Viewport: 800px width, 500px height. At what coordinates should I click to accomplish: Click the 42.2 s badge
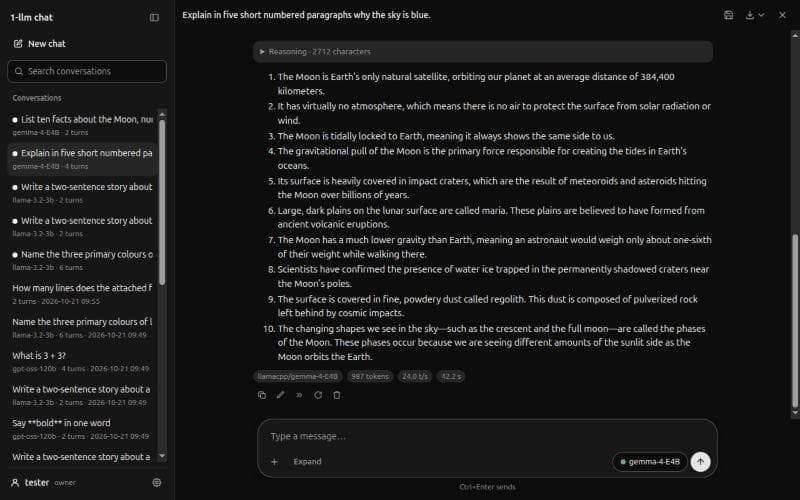coord(451,377)
